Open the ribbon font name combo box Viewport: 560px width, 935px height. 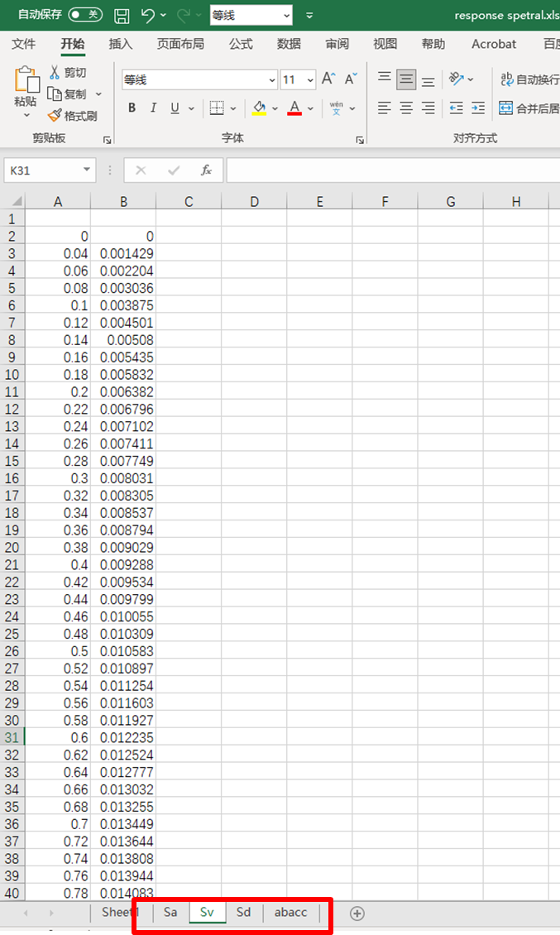click(x=200, y=79)
